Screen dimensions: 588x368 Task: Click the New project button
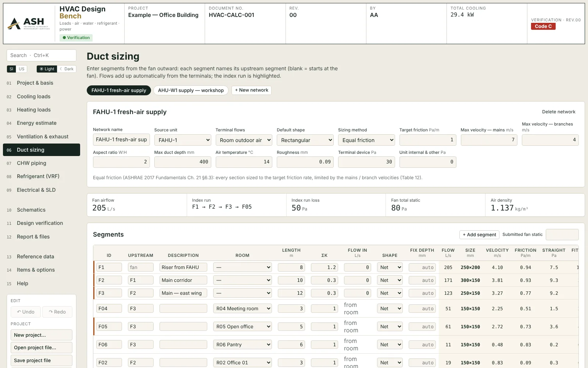(42, 335)
